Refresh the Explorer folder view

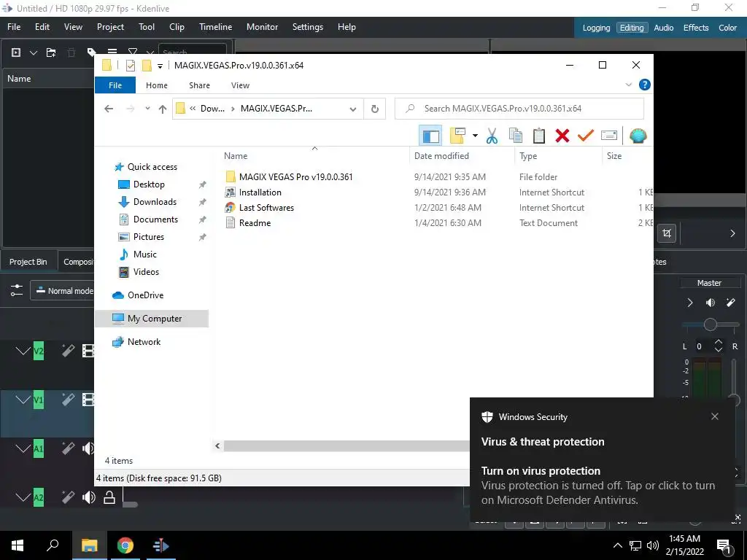point(375,109)
